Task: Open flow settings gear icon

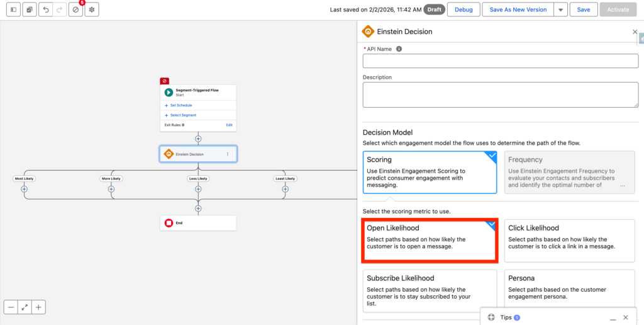Action: (x=92, y=10)
